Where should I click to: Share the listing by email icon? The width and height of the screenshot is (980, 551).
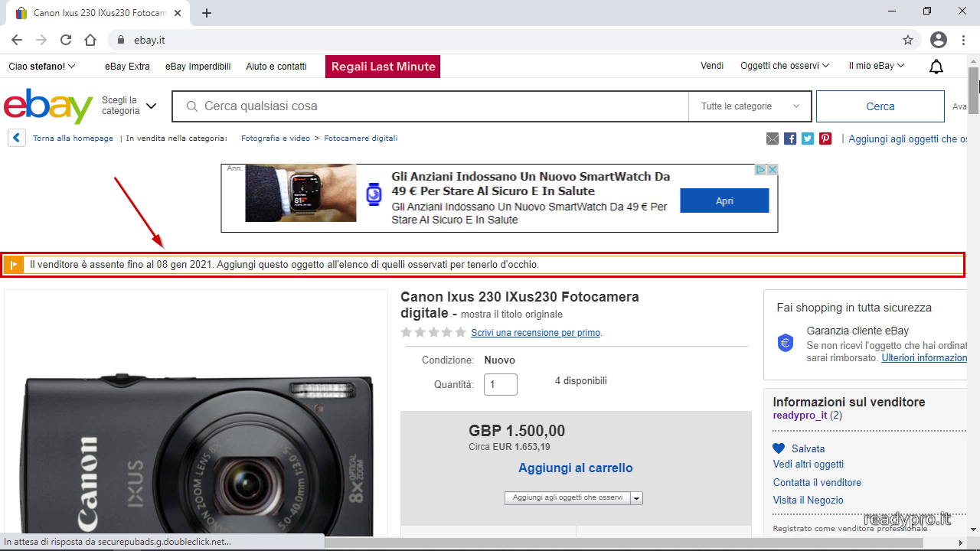(773, 139)
